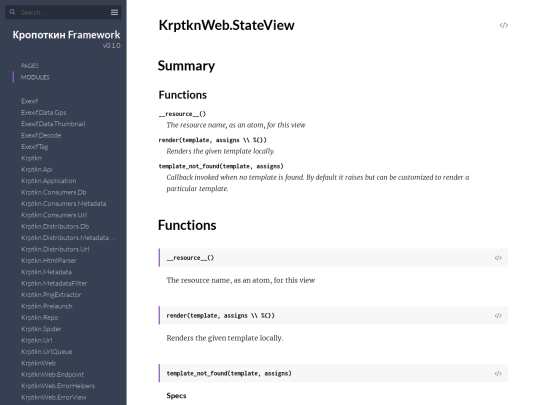Open the Krptkn.Consumers.Db module
The height and width of the screenshot is (405, 540).
[x=54, y=192]
